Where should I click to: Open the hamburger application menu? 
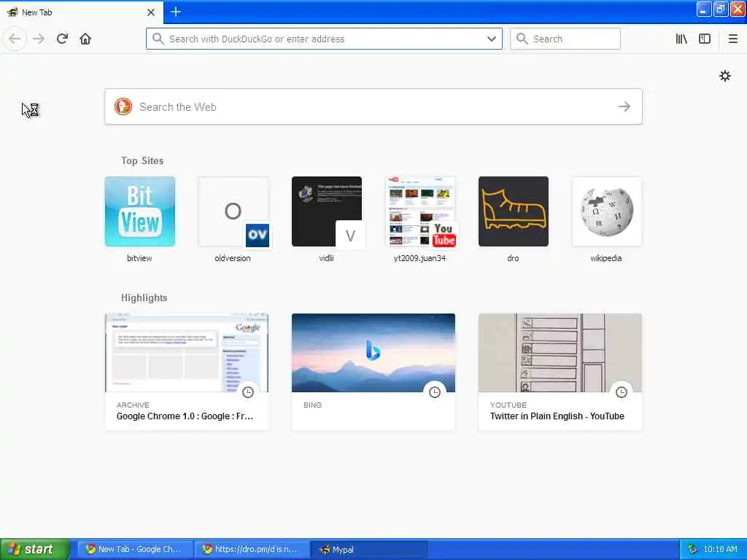pos(732,39)
